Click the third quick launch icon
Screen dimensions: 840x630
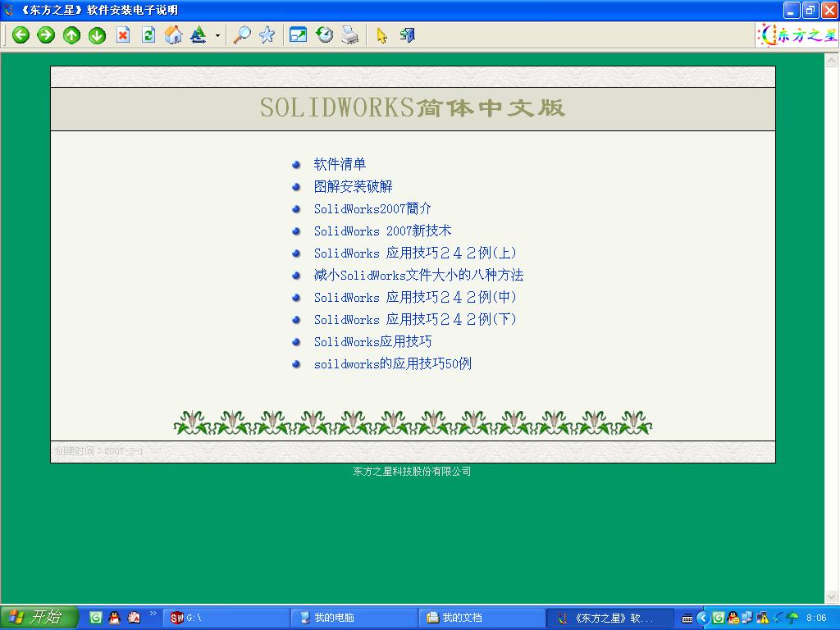pyautogui.click(x=134, y=618)
